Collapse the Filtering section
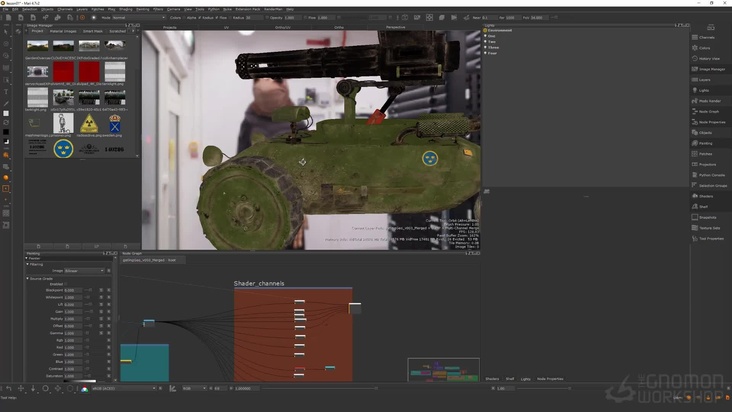Image resolution: width=732 pixels, height=412 pixels. (x=27, y=264)
